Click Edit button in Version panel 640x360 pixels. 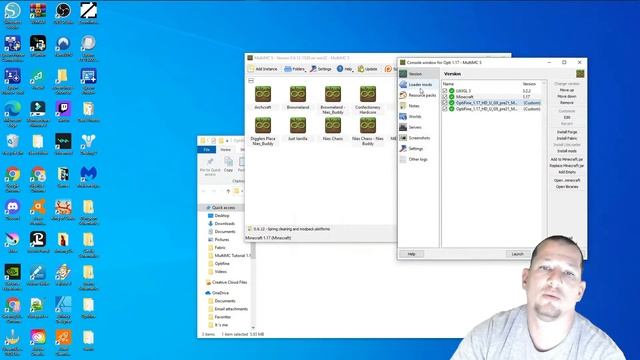[x=567, y=117]
